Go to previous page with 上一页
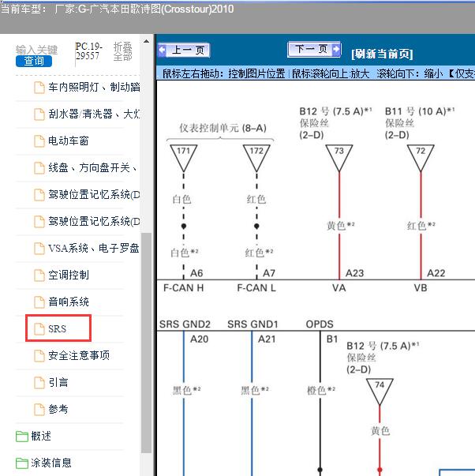Viewport: 475px width, 476px height. click(184, 50)
